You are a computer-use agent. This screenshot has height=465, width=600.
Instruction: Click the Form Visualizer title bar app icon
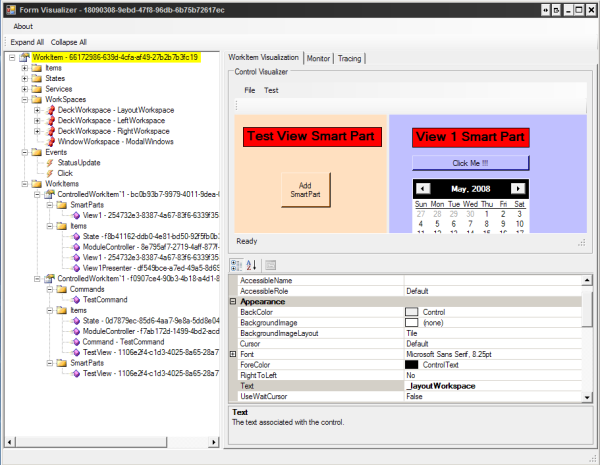point(11,10)
